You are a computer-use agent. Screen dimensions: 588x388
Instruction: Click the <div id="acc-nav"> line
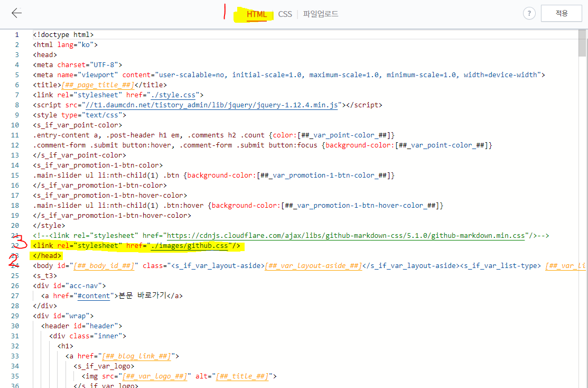pyautogui.click(x=69, y=285)
